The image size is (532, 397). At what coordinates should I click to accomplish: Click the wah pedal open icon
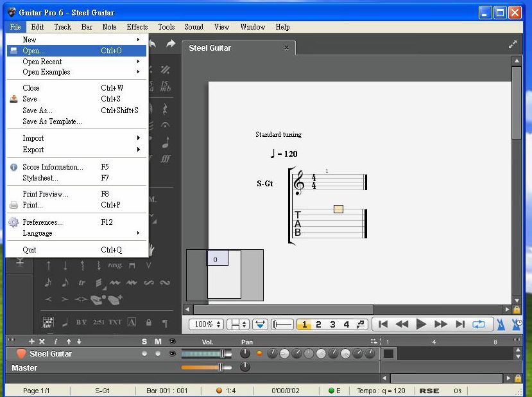pos(98,299)
